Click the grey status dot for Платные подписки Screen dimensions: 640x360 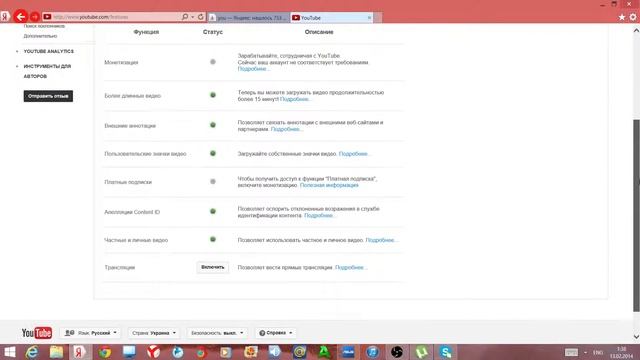coord(213,182)
